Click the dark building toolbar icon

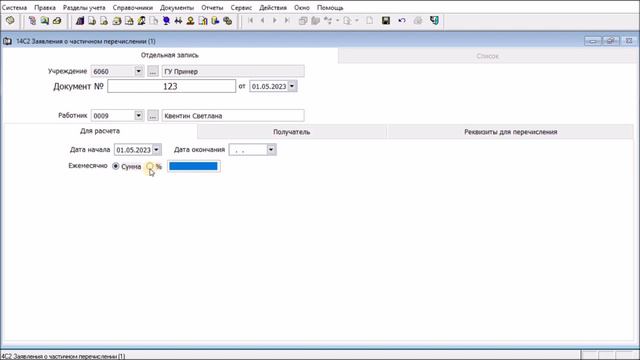(x=80, y=20)
